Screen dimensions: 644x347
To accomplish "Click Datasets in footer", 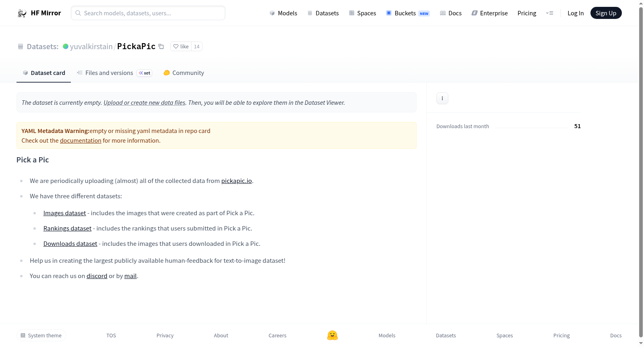I will click(x=446, y=335).
